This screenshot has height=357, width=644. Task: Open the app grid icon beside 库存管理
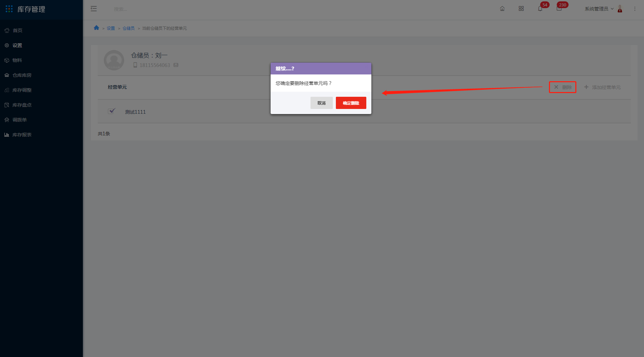(9, 9)
